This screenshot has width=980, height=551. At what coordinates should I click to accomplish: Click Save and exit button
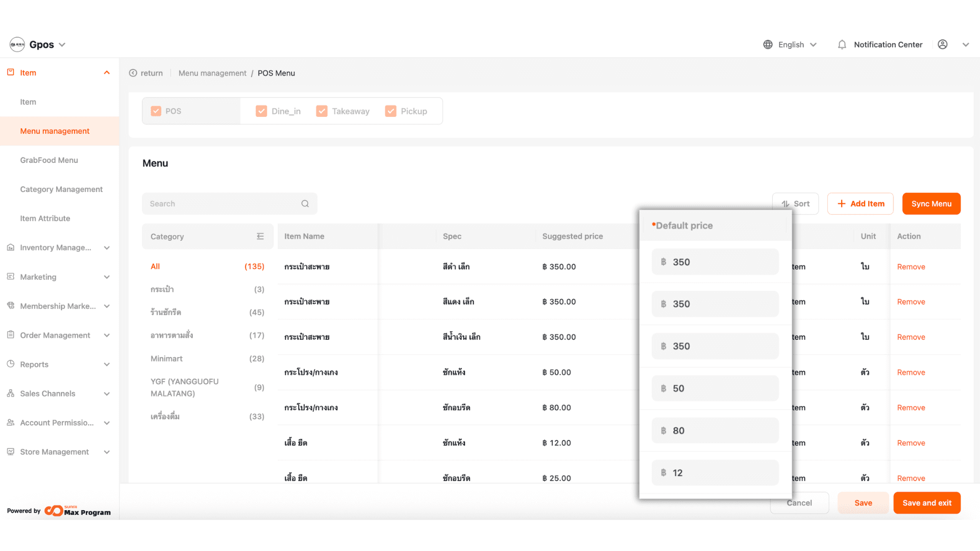click(x=926, y=503)
